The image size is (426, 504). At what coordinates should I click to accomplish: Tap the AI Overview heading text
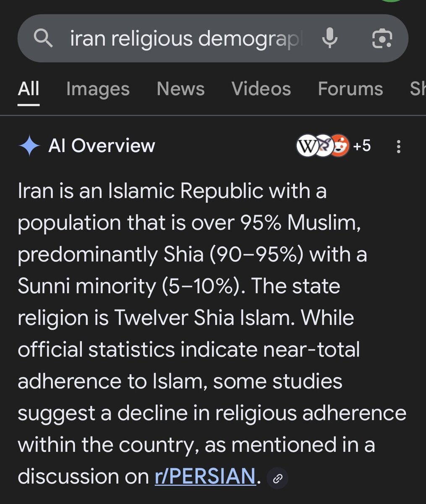point(102,146)
